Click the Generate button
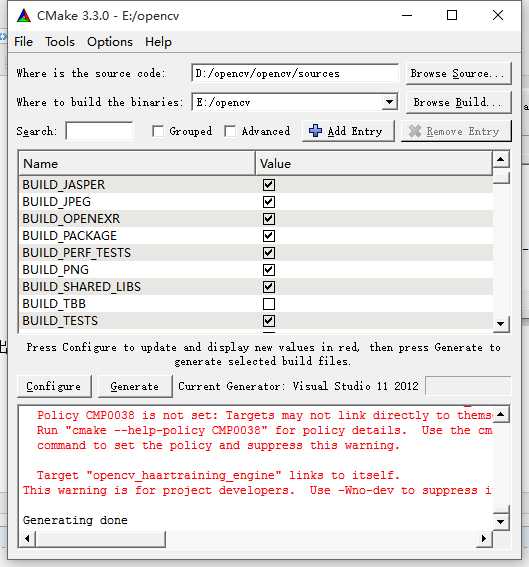 135,387
